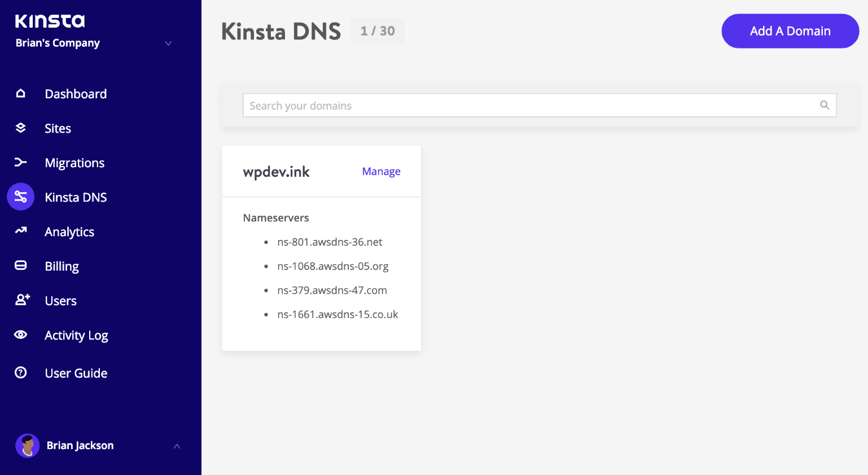Open the Activity Log menu item

(x=76, y=335)
